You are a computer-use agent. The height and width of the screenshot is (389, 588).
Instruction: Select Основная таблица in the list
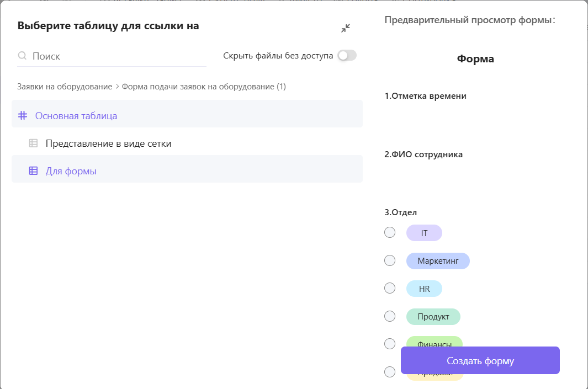187,114
